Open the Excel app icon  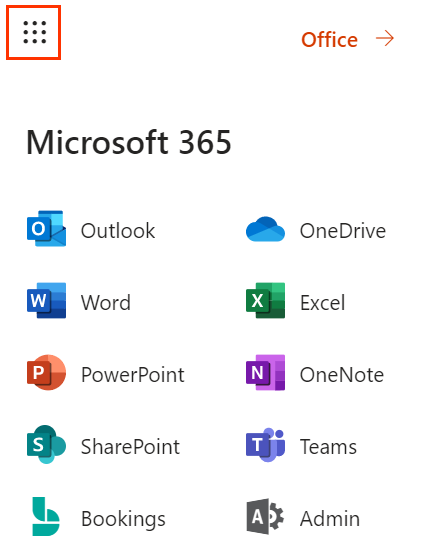pyautogui.click(x=265, y=301)
